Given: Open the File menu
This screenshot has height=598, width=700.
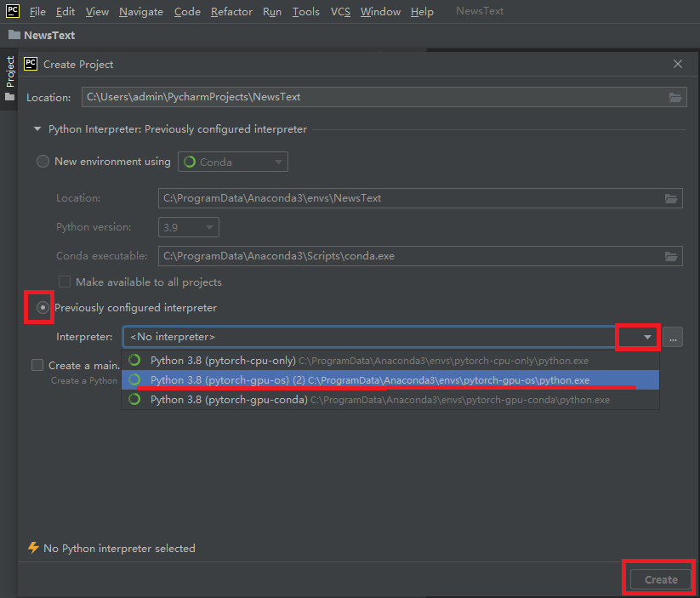Looking at the screenshot, I should click(x=37, y=12).
